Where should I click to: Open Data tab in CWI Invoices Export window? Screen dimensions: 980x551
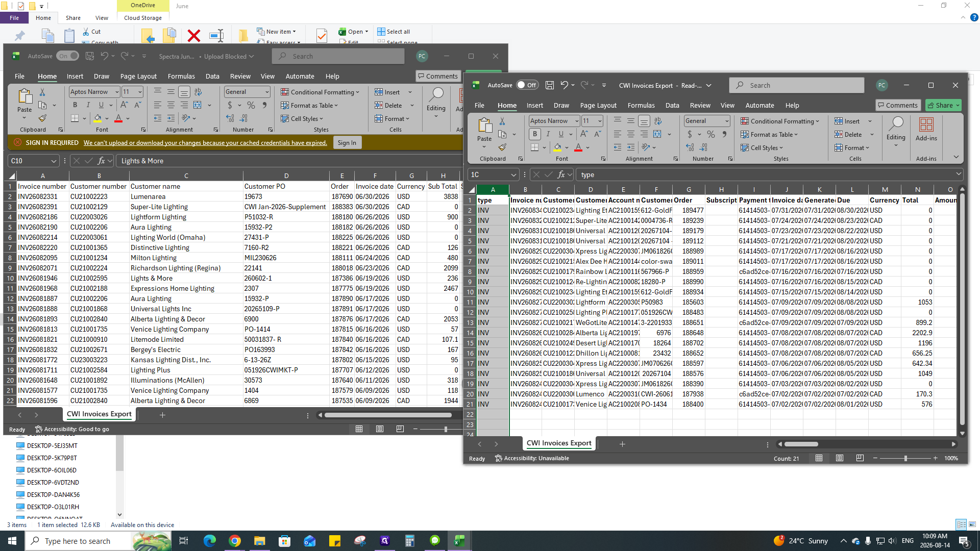tap(672, 105)
